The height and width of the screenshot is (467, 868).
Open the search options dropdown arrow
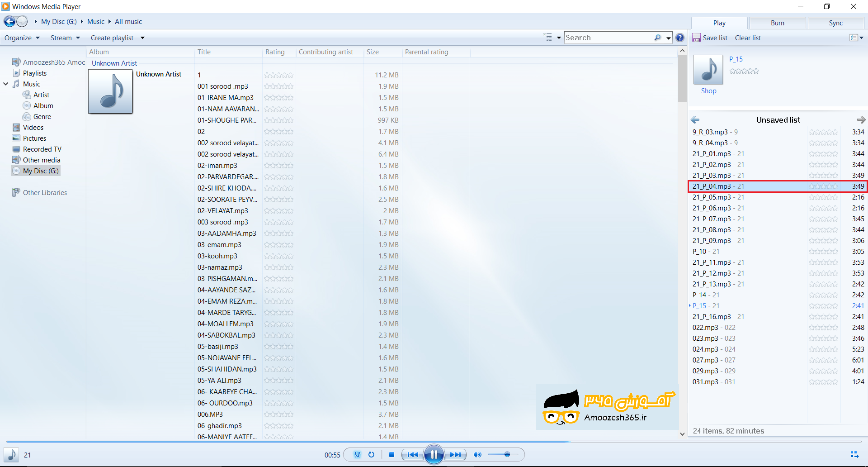click(668, 38)
